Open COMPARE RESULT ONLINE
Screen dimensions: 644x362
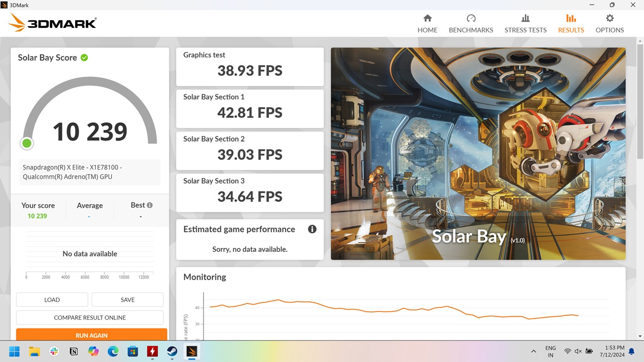pos(90,317)
